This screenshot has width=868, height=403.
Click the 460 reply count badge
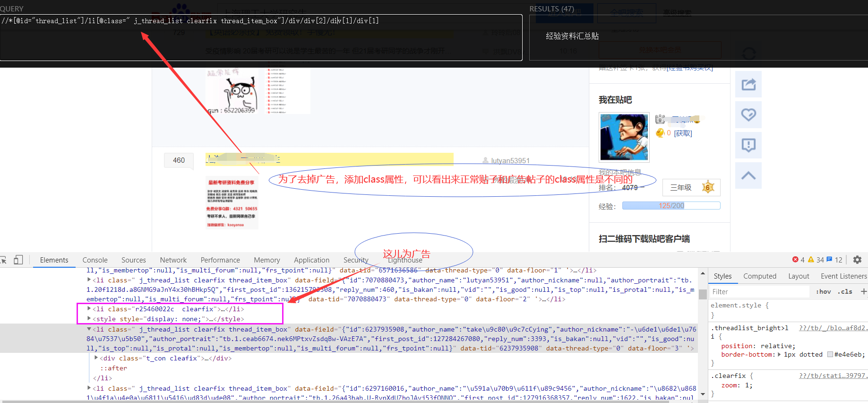tap(179, 160)
